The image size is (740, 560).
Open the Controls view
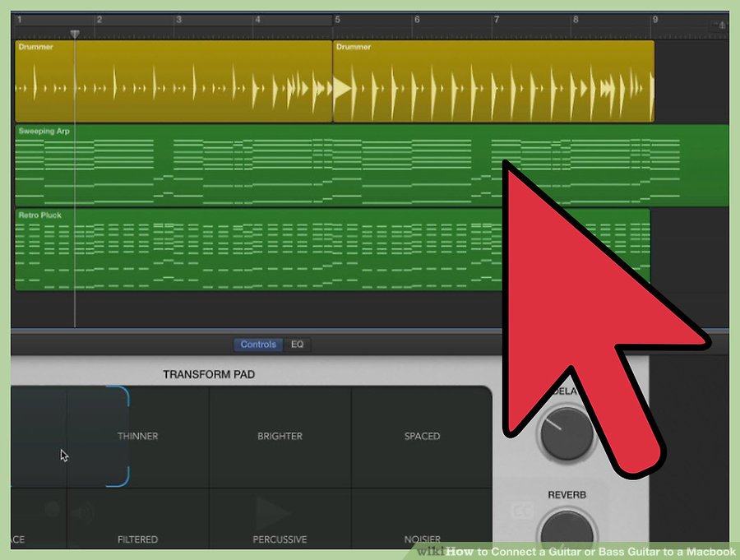pyautogui.click(x=257, y=345)
